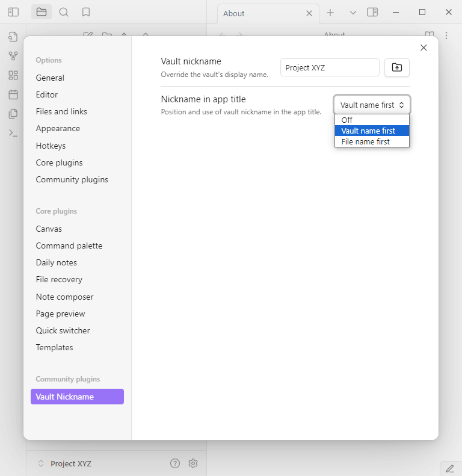
Task: Select Vault Nickname plugin tab
Action: tap(77, 397)
